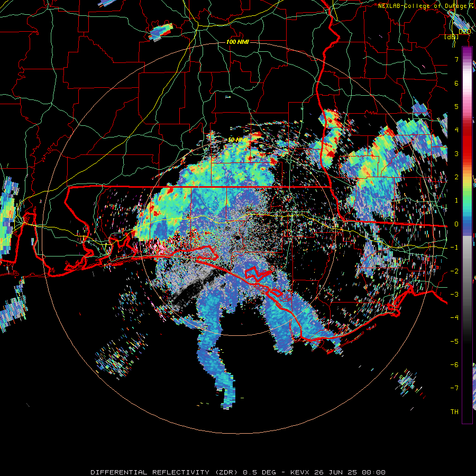Click the '6' value on the color scale
The image size is (476, 476).
[456, 83]
